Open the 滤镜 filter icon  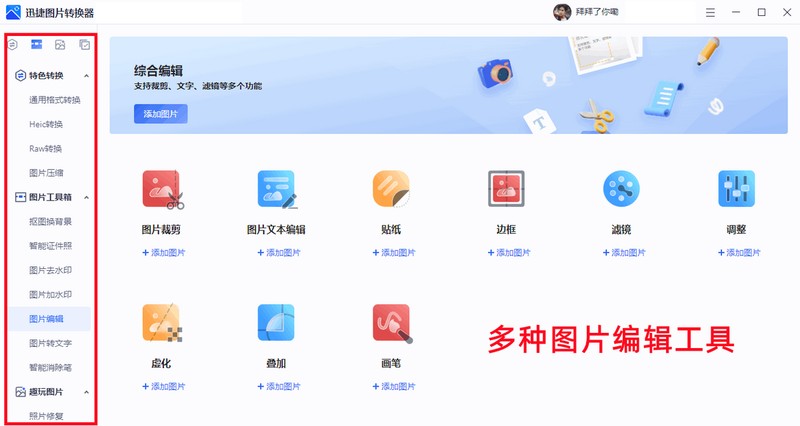tap(621, 189)
